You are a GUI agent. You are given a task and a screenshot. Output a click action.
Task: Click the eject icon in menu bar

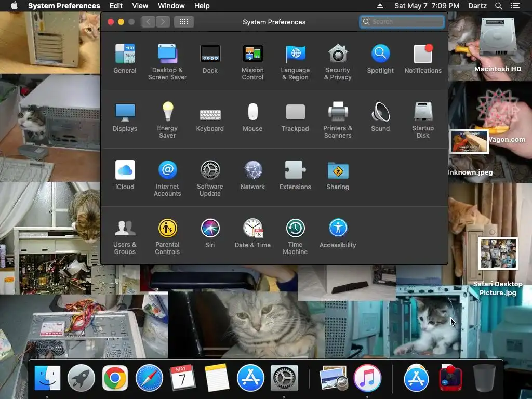tap(380, 6)
